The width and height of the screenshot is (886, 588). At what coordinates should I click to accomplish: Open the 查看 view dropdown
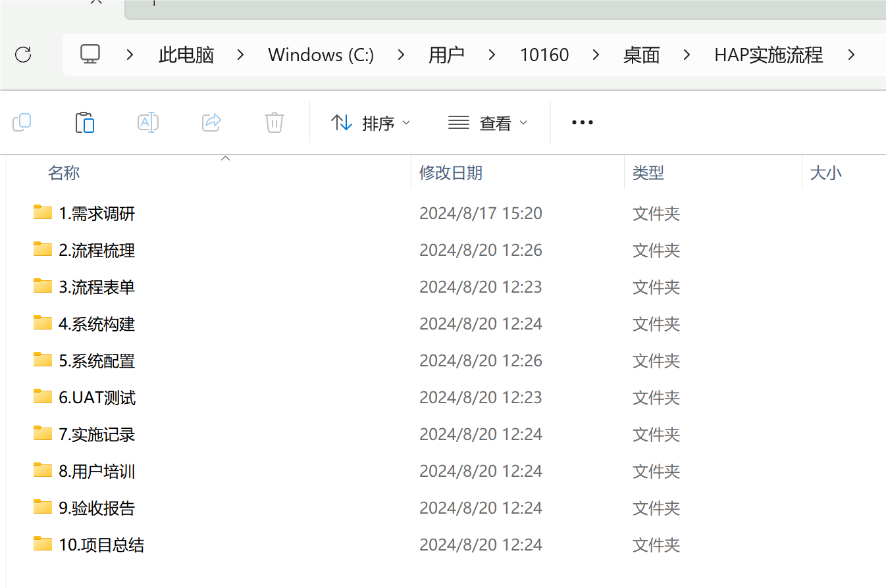tap(488, 122)
